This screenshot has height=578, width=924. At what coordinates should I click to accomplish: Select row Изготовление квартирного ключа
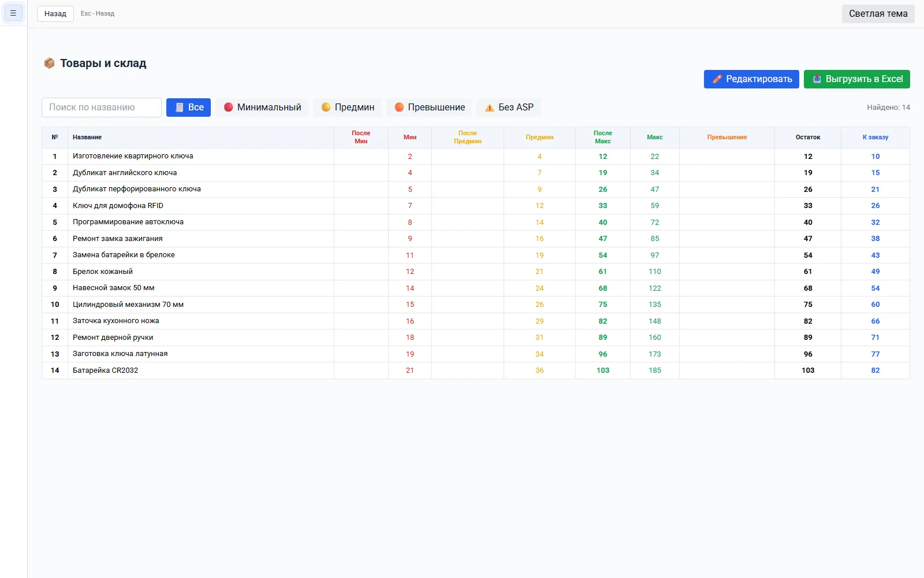(x=476, y=157)
